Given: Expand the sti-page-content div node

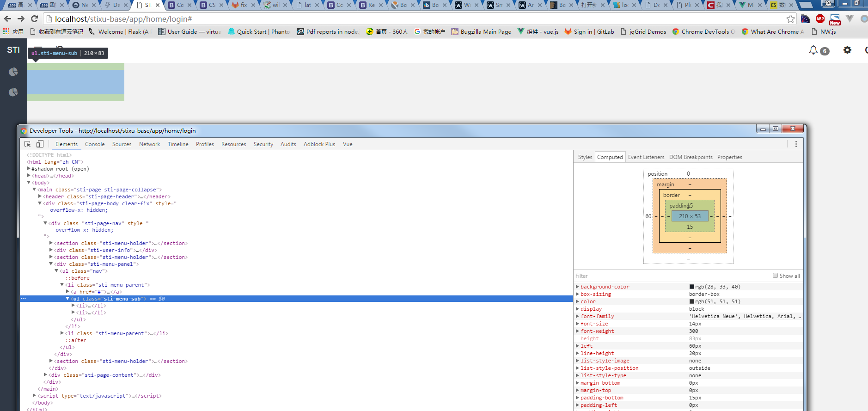Looking at the screenshot, I should coord(45,375).
